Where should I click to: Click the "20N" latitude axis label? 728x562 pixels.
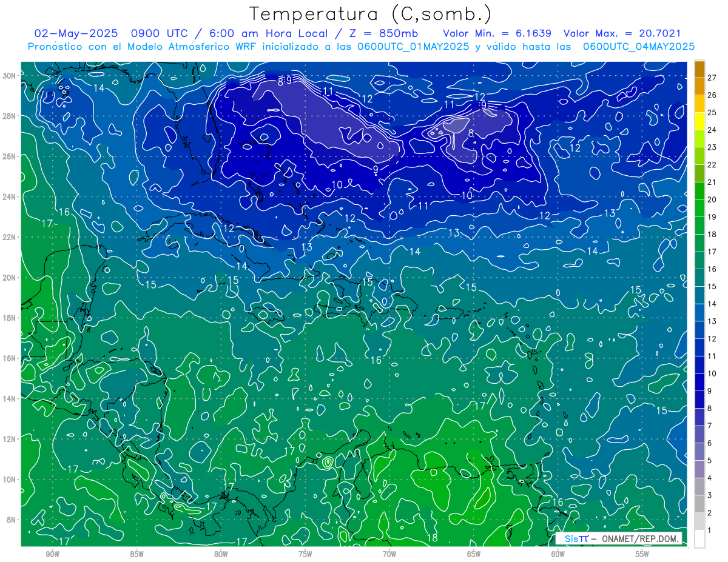10,277
